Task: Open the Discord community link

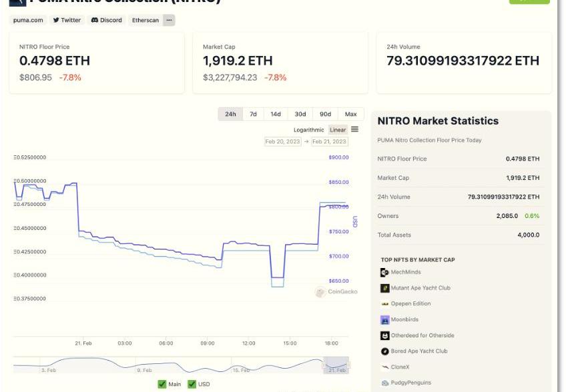Action: tap(106, 20)
